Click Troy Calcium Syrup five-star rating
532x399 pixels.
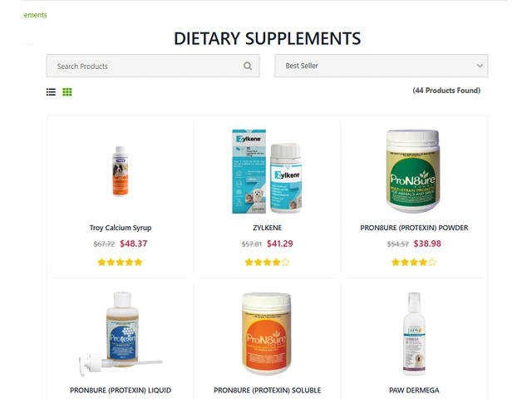pos(120,262)
